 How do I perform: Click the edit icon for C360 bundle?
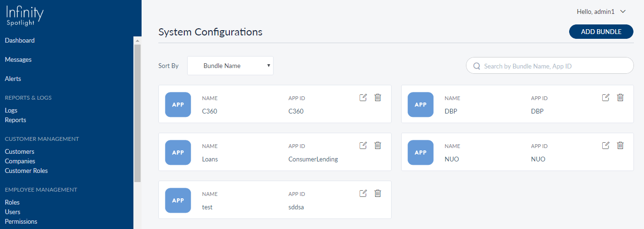[x=363, y=98]
